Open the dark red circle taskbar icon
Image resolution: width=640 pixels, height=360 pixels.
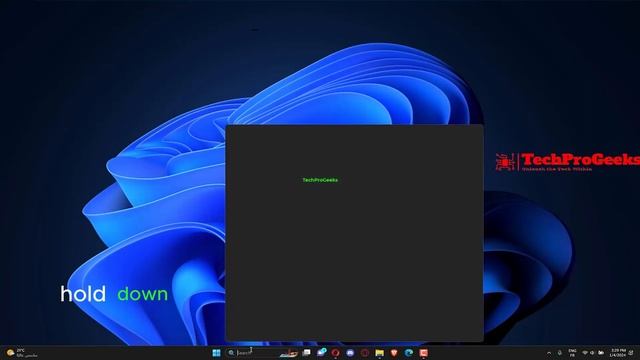(x=365, y=353)
